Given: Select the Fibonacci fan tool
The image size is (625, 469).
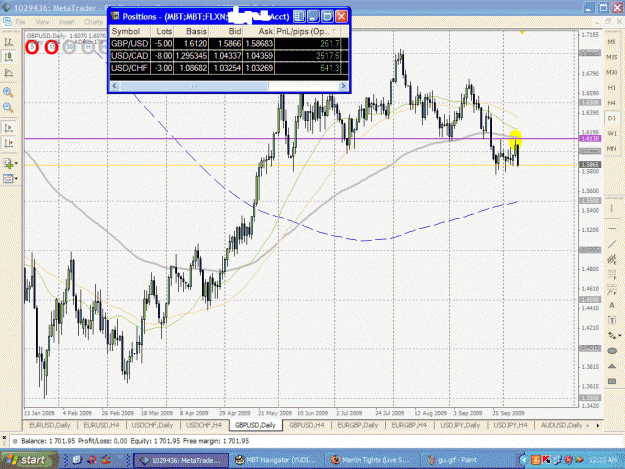Looking at the screenshot, I should point(612,290).
